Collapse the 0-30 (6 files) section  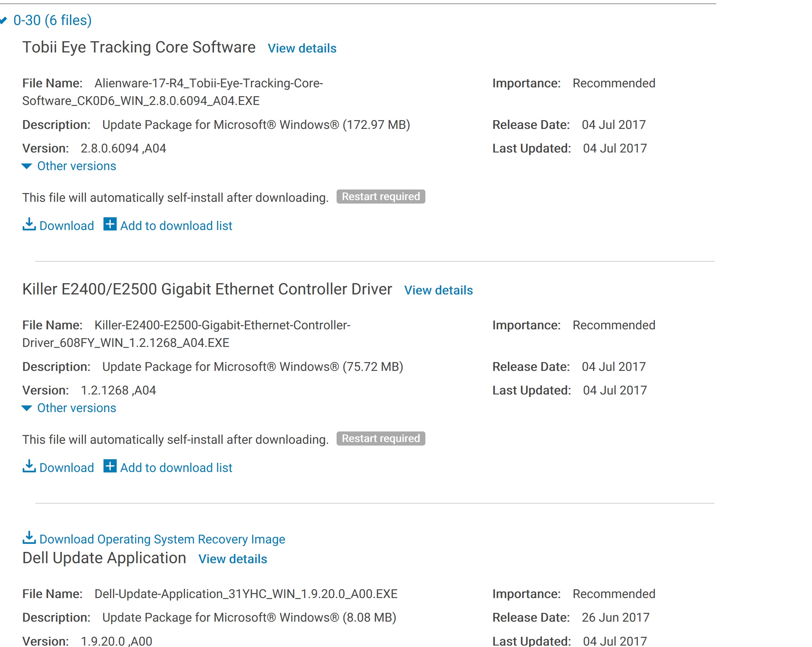[53, 20]
